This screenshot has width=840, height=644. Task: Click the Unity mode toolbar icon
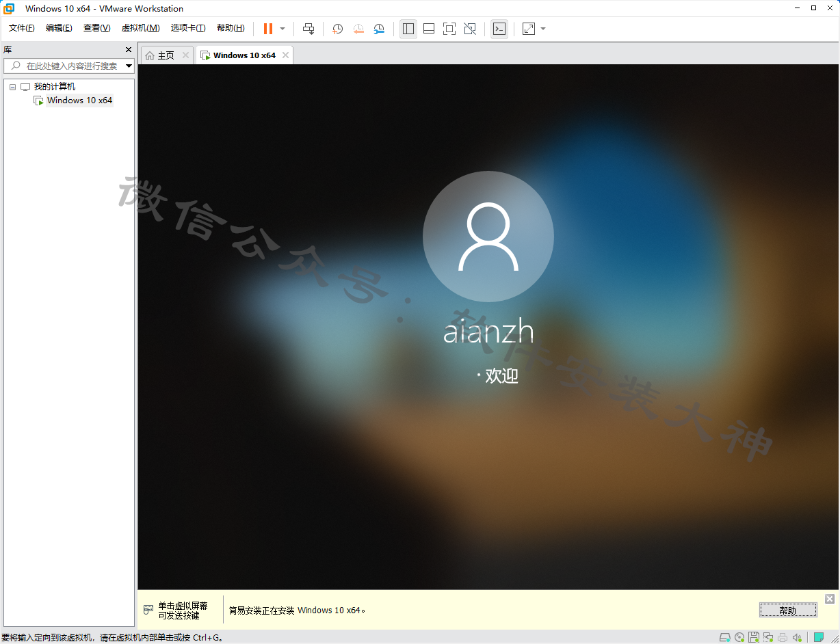point(470,29)
